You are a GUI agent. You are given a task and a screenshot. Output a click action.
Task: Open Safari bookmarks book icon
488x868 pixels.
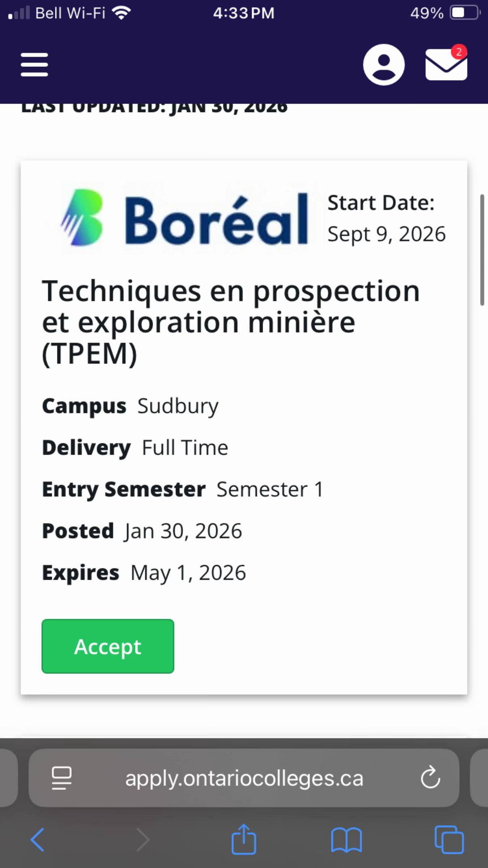click(x=346, y=840)
